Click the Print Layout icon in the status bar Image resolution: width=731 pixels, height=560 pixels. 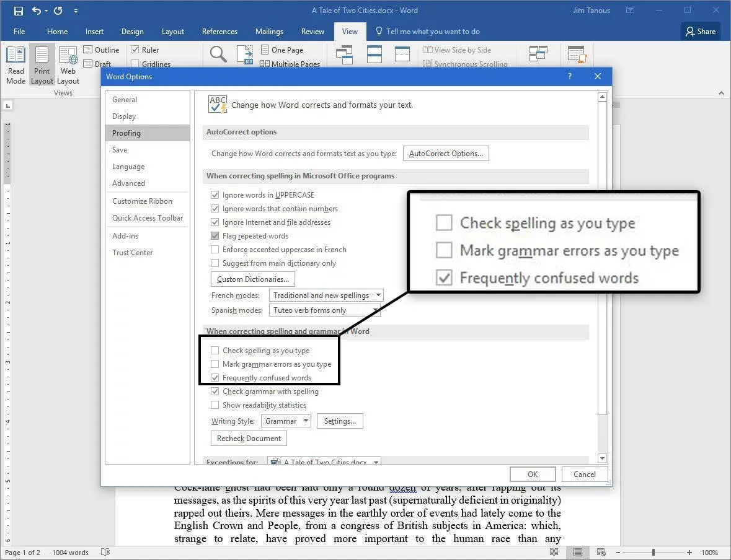click(577, 552)
